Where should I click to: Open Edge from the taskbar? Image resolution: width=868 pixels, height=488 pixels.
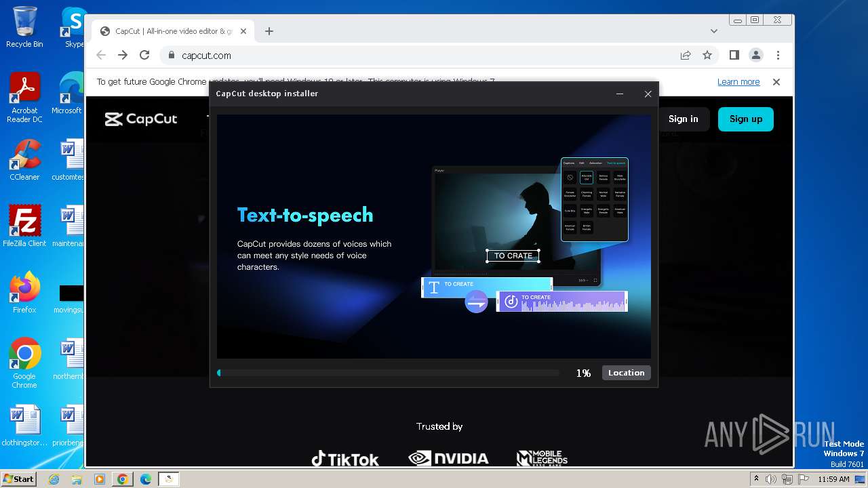145,479
